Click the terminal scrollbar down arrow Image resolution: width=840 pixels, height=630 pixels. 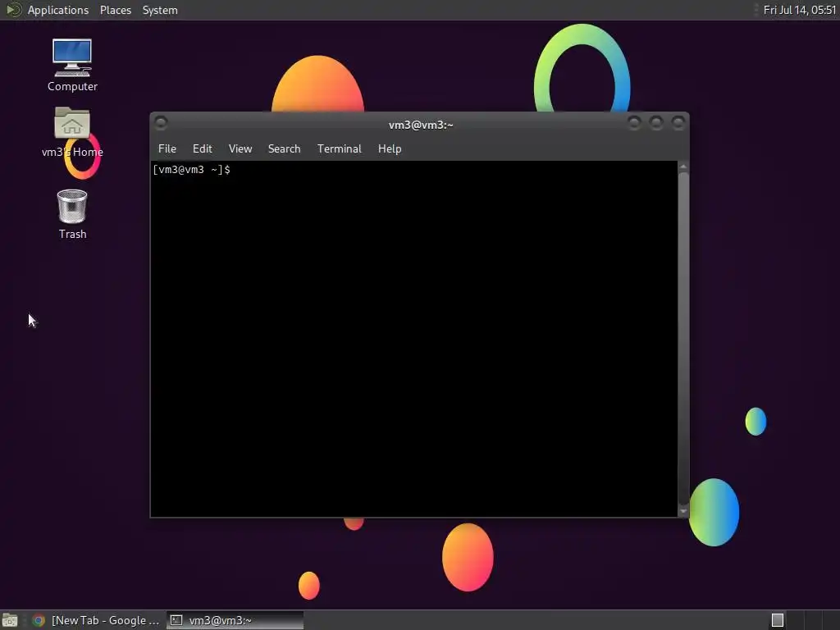point(683,511)
